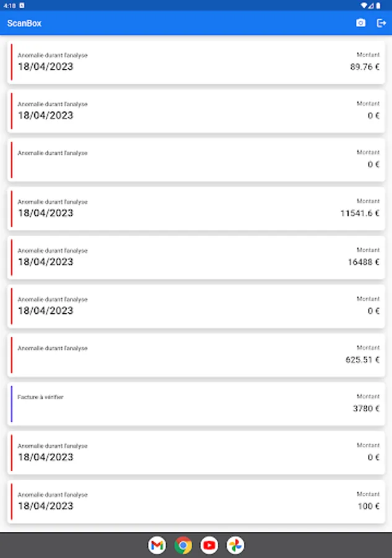The image size is (392, 558).
Task: Open Google Photos from the dock
Action: click(x=235, y=545)
